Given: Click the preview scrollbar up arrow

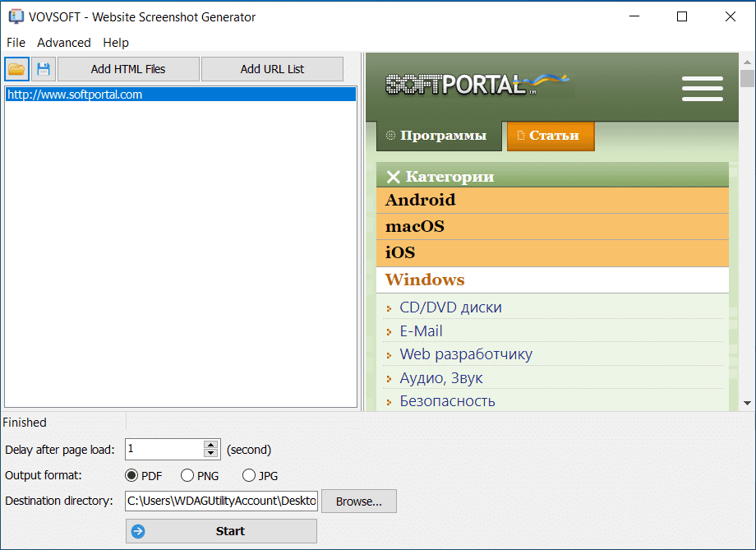Looking at the screenshot, I should point(747,62).
